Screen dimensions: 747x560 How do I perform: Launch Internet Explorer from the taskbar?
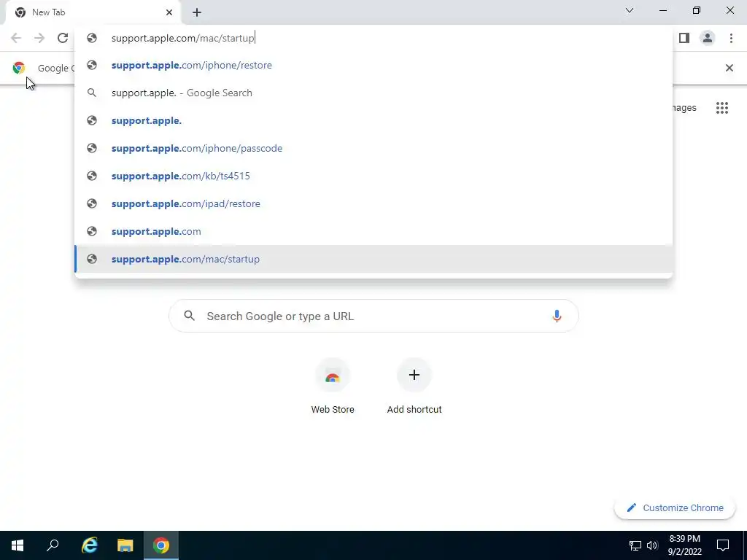tap(89, 545)
